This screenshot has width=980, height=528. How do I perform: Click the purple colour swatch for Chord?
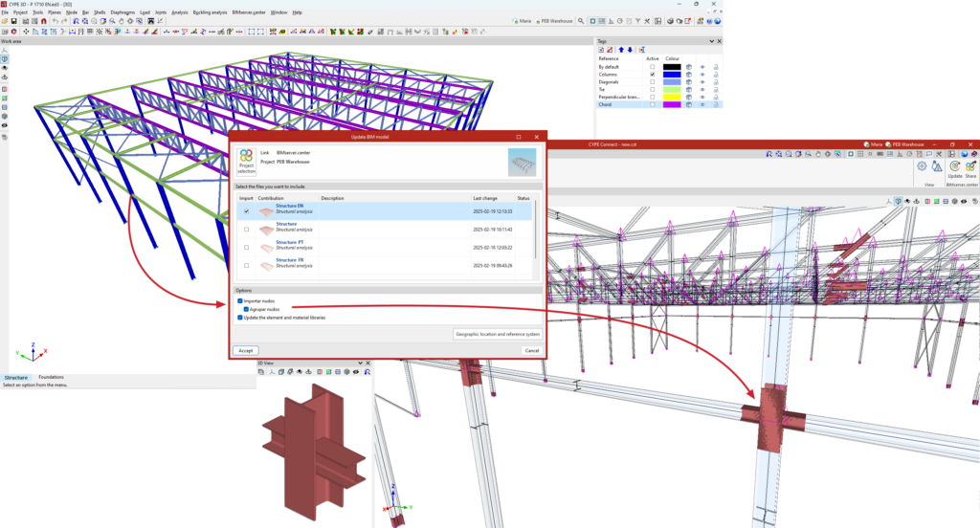point(672,104)
